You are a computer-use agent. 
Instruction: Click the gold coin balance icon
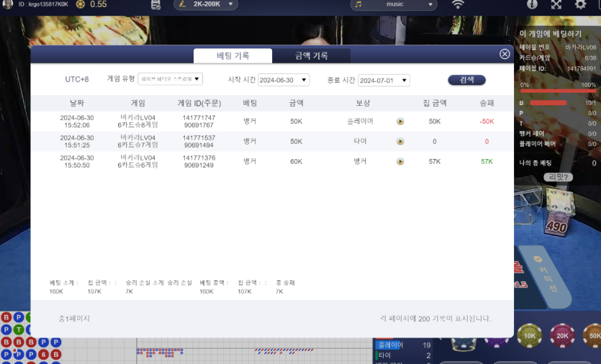pos(81,4)
